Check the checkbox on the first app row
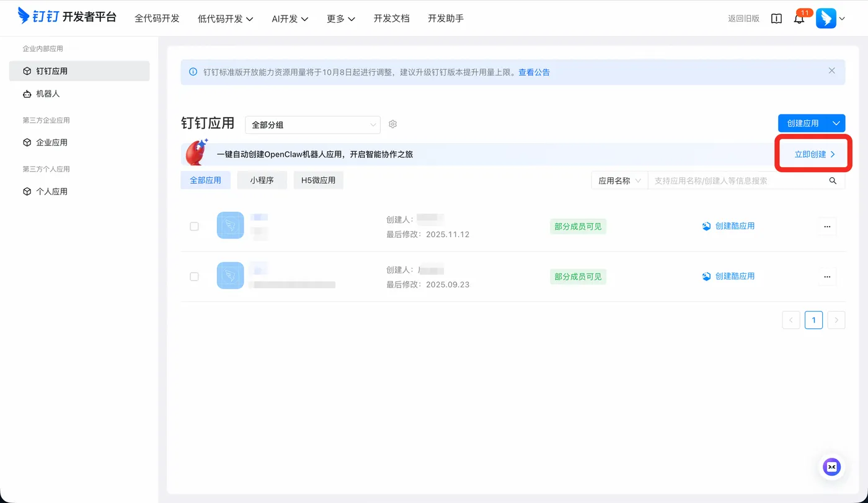This screenshot has height=503, width=868. click(194, 226)
